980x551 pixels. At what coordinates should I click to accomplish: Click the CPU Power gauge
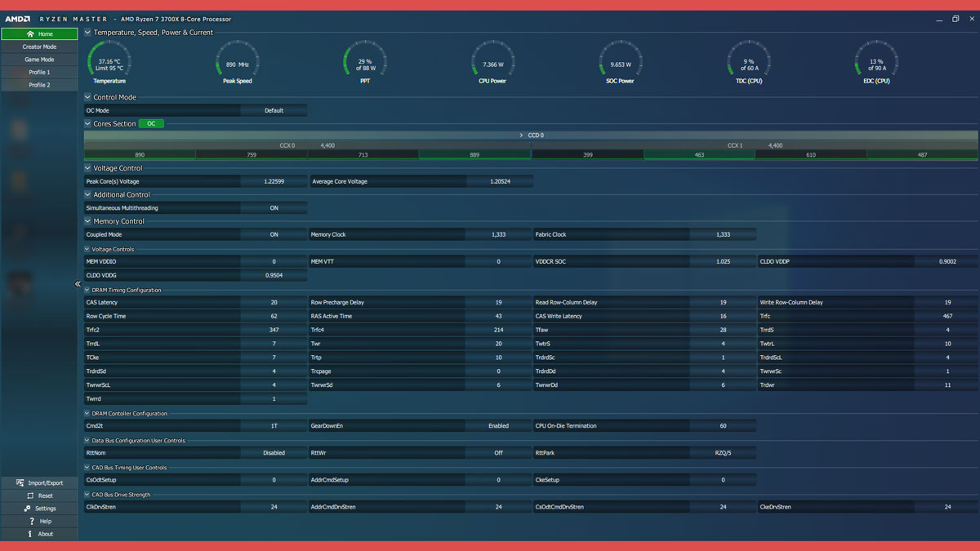tap(493, 62)
